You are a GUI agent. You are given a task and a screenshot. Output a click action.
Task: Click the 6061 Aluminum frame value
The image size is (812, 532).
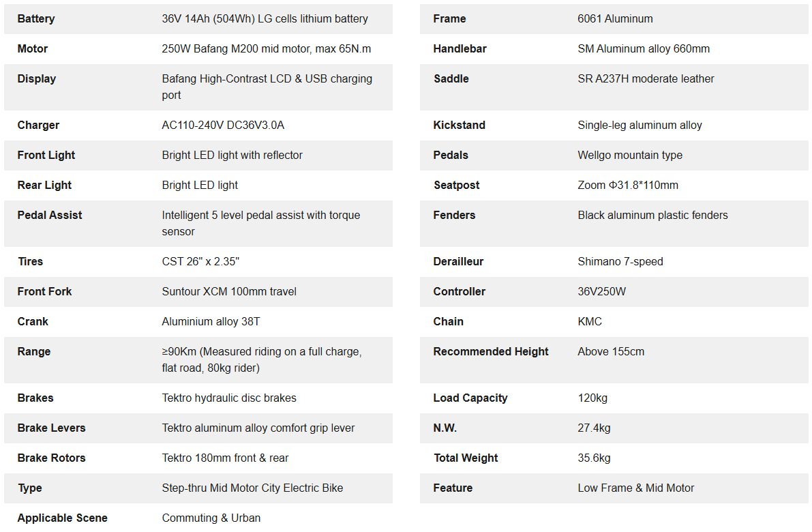point(615,19)
